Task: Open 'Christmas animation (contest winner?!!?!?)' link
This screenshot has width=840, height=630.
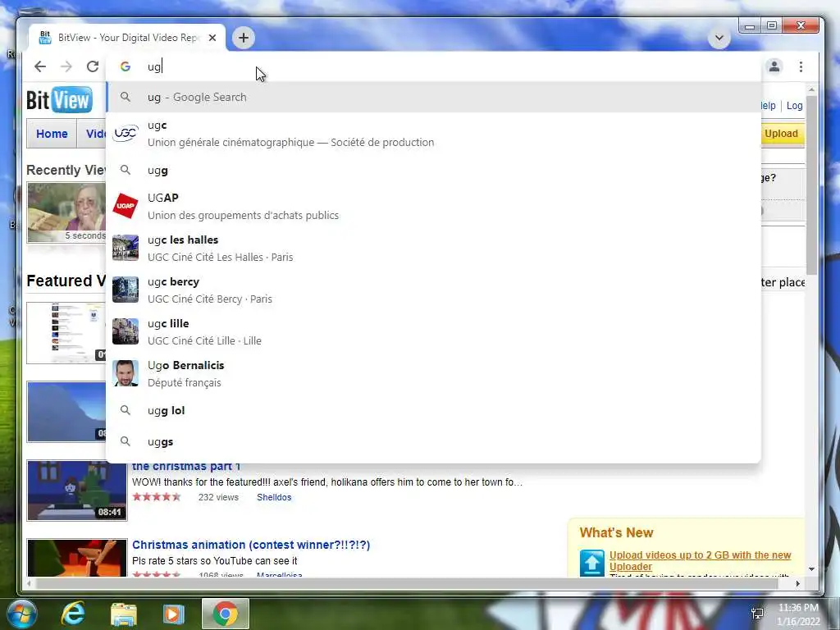Action: 251,545
